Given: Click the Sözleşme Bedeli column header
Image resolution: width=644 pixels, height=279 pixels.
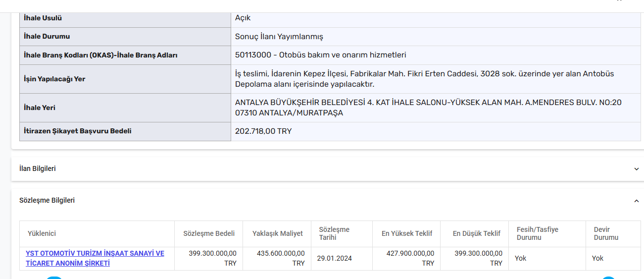Looking at the screenshot, I should [x=209, y=233].
